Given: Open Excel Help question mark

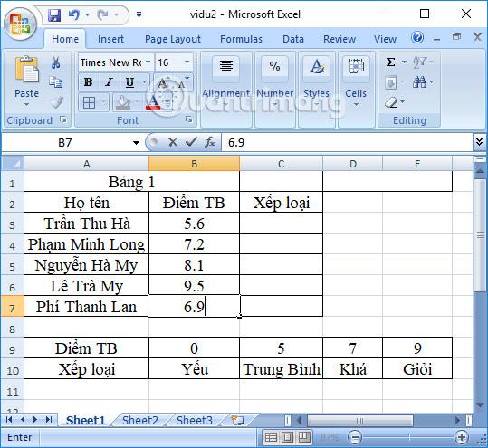Looking at the screenshot, I should coord(417,38).
